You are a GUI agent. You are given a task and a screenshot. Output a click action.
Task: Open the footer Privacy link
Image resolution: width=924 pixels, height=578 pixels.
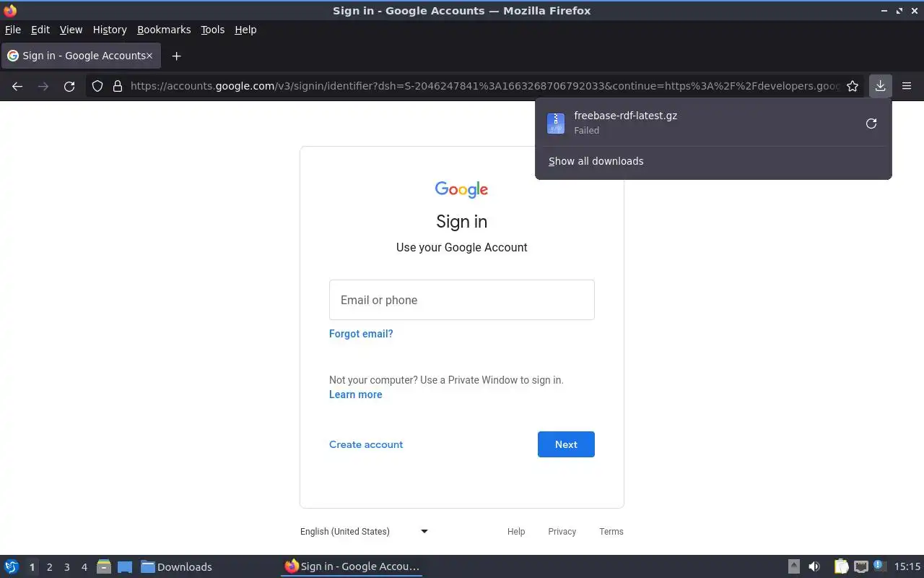point(562,531)
